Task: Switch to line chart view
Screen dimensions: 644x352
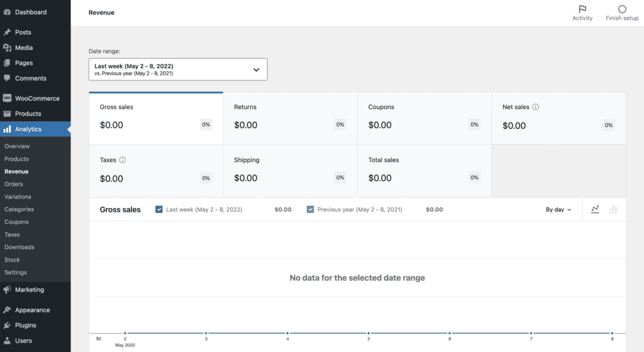Action: click(595, 209)
